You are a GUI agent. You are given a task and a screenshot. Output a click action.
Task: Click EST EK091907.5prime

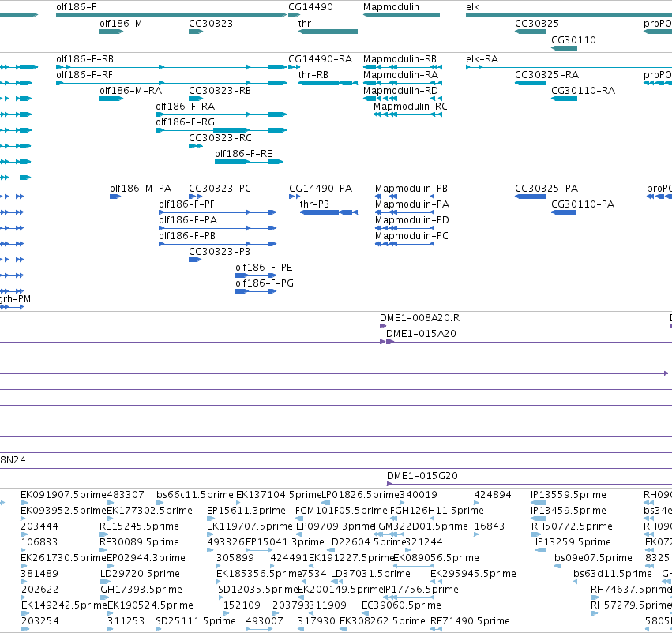pos(24,503)
